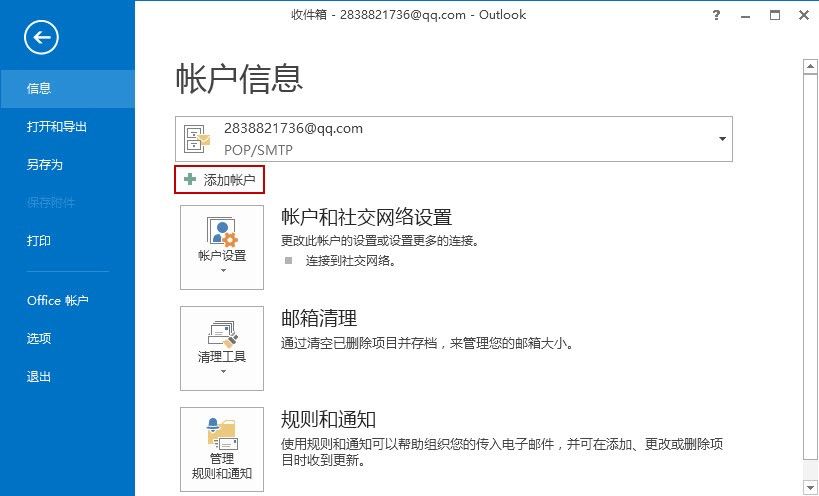This screenshot has height=496, width=819.
Task: Open 管理规则和通知 button
Action: pyautogui.click(x=222, y=450)
